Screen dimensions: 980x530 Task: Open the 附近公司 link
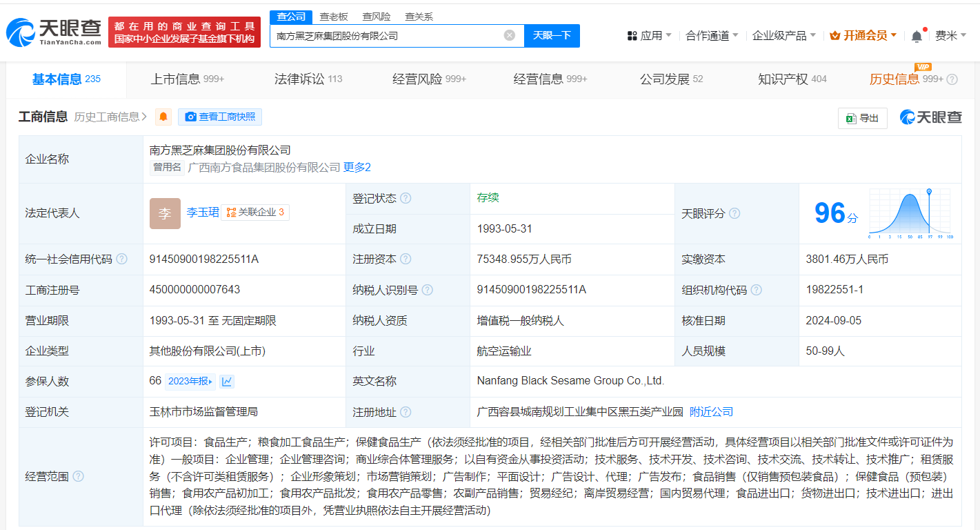coord(711,412)
